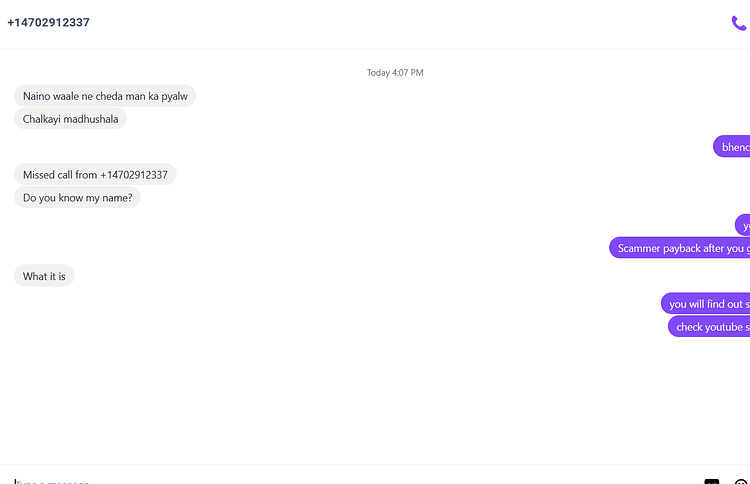
Task: Click the 'Missed call from +14702912337' message
Action: click(x=95, y=175)
